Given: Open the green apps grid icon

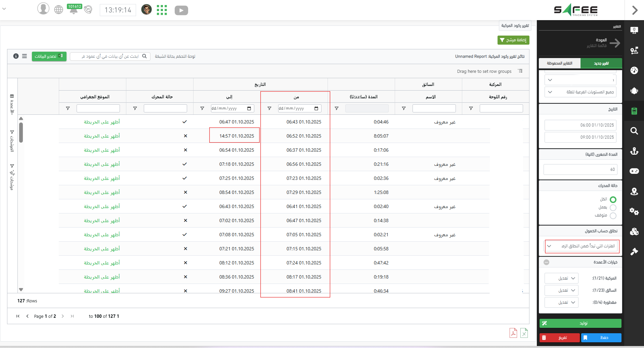Looking at the screenshot, I should coord(162,10).
